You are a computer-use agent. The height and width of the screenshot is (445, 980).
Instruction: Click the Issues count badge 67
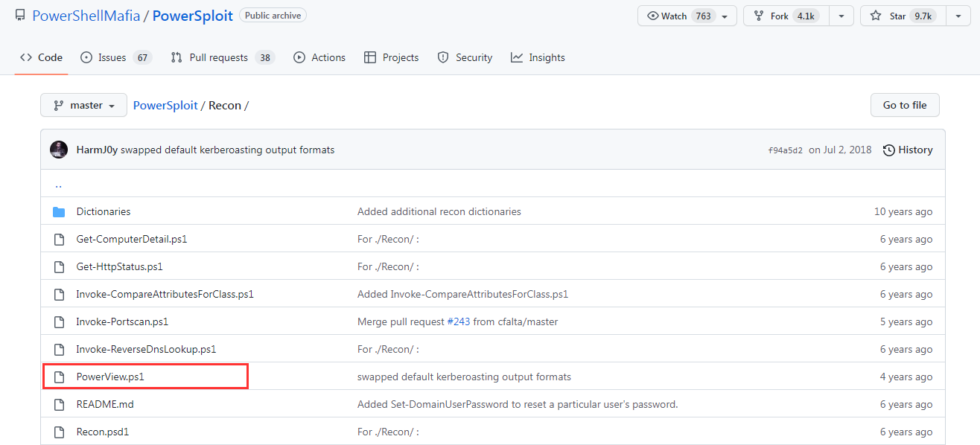point(142,57)
